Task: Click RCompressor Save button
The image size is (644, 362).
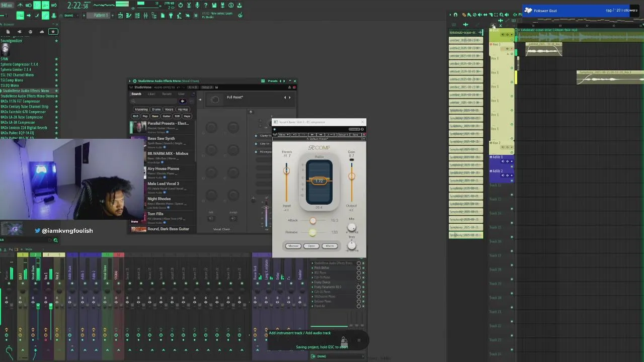Action: point(355,135)
